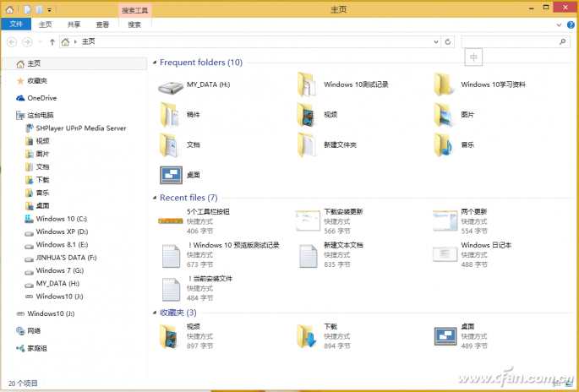Select Windows XP (D:) drive
579x392 pixels.
62,231
